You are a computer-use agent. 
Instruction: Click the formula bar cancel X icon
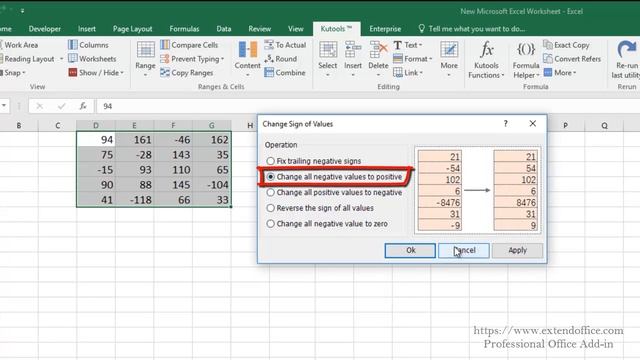[x=40, y=106]
